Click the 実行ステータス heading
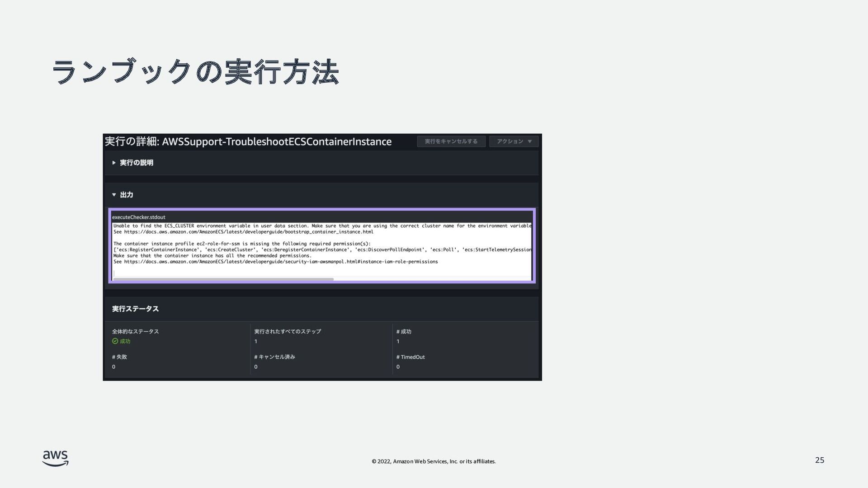Viewport: 868px width, 488px height. coord(135,309)
